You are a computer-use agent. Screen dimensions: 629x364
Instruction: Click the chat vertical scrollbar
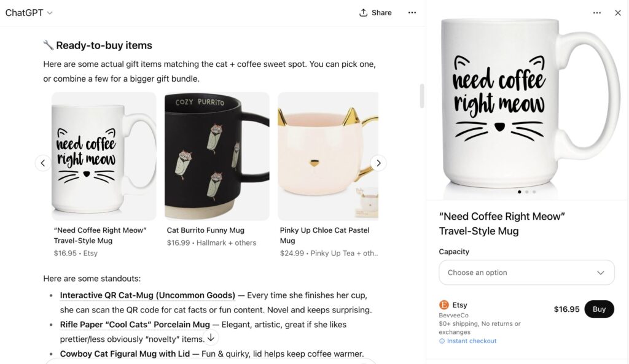[422, 96]
